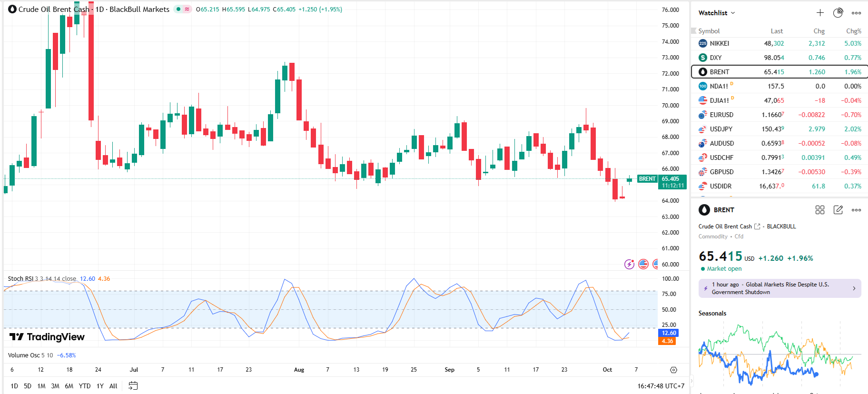Viewport: 868px width, 394px height.
Task: Select the 1M time range
Action: pos(41,386)
